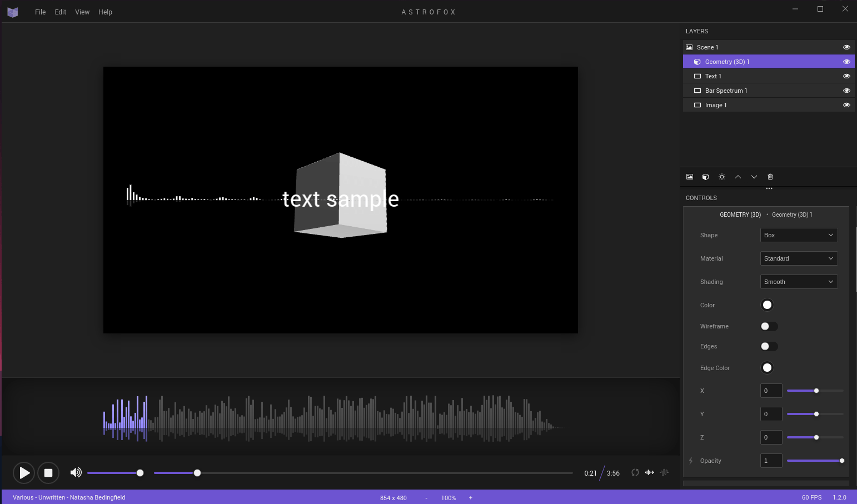The image size is (857, 504).
Task: Click the 3D cube in the preview
Action: (x=340, y=196)
